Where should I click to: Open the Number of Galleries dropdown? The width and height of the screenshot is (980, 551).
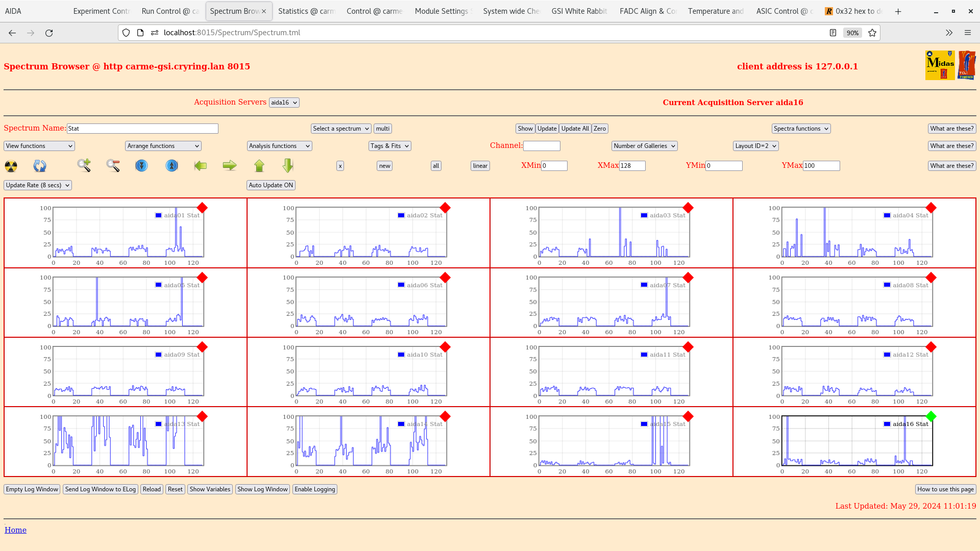(x=644, y=146)
